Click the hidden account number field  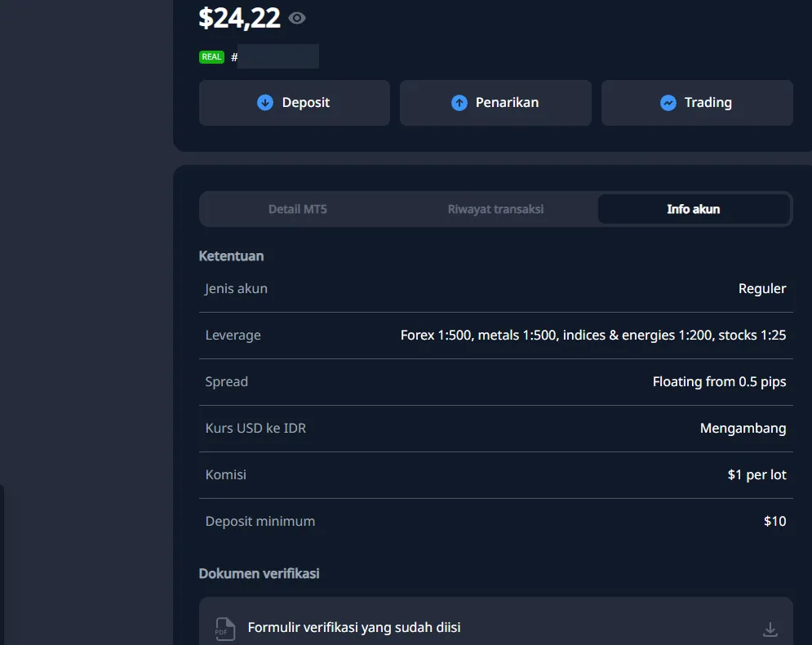[x=278, y=56]
